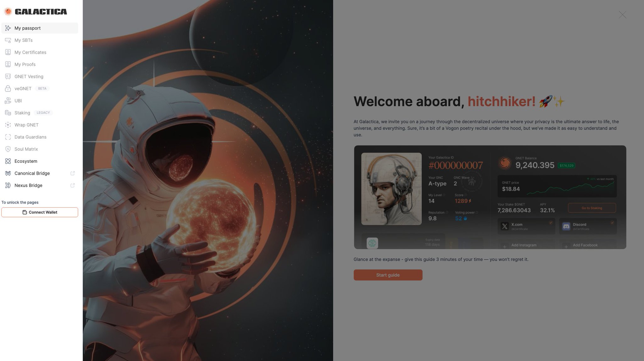Click the astronaut illustration panel
The image size is (644, 361).
208,180
